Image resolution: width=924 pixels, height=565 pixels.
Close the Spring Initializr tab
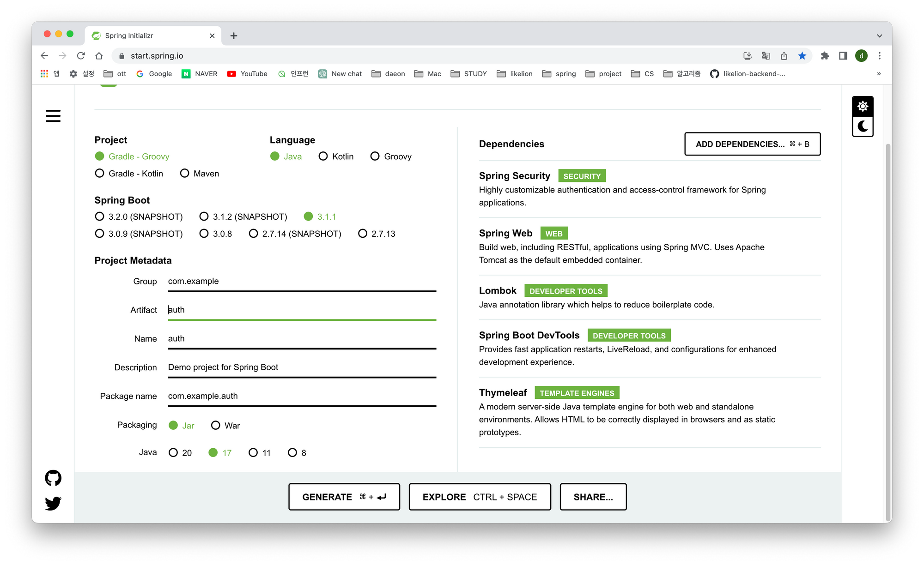(x=212, y=36)
